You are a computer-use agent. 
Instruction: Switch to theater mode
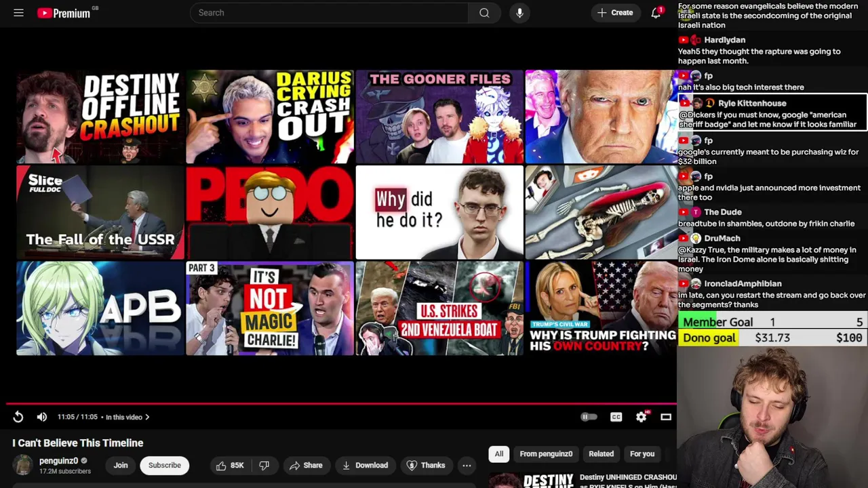click(666, 417)
